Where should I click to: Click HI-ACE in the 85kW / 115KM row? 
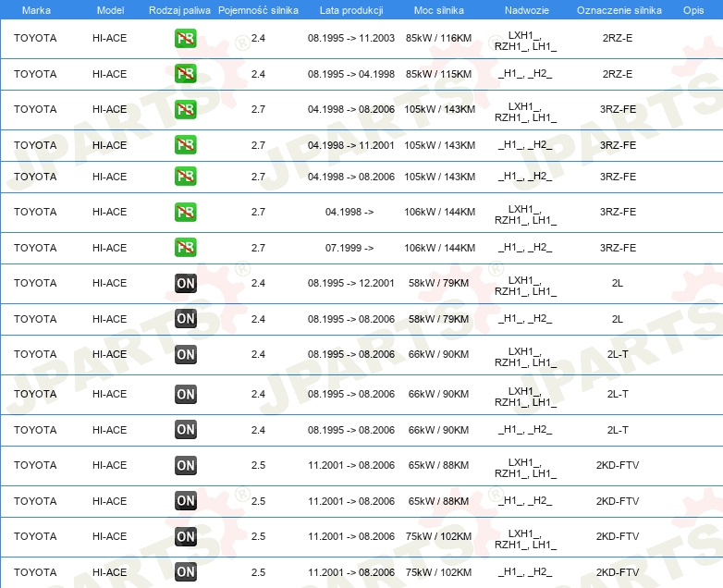click(109, 74)
